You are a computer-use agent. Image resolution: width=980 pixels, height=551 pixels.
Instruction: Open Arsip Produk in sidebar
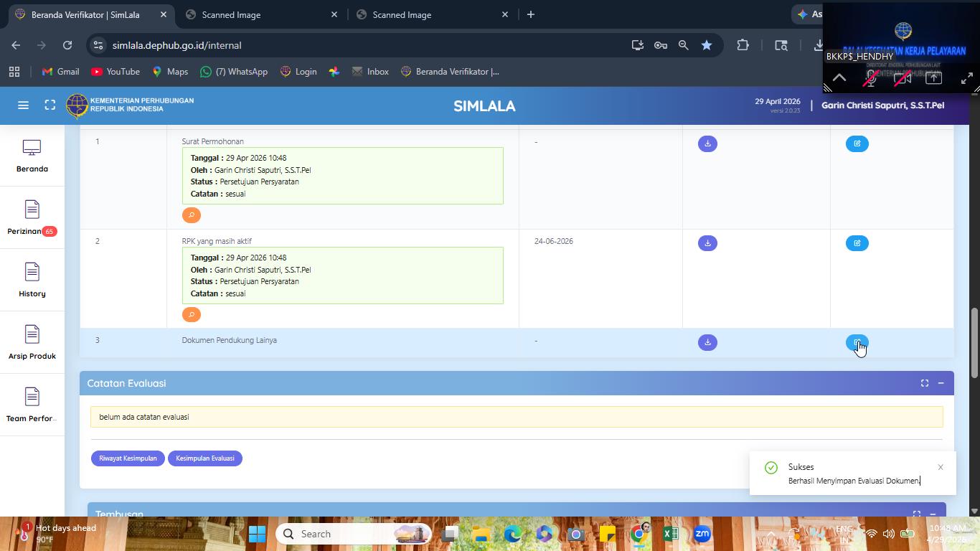click(32, 343)
